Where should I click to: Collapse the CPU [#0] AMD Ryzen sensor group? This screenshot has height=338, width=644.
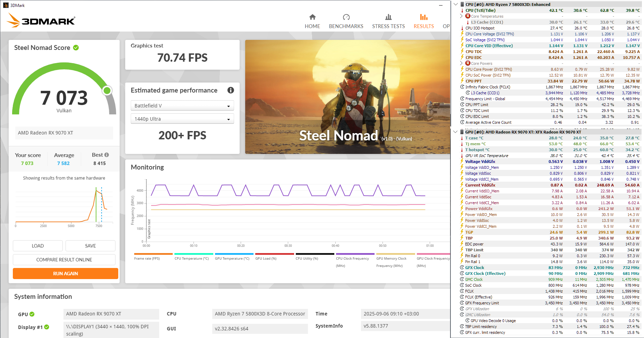coord(456,5)
